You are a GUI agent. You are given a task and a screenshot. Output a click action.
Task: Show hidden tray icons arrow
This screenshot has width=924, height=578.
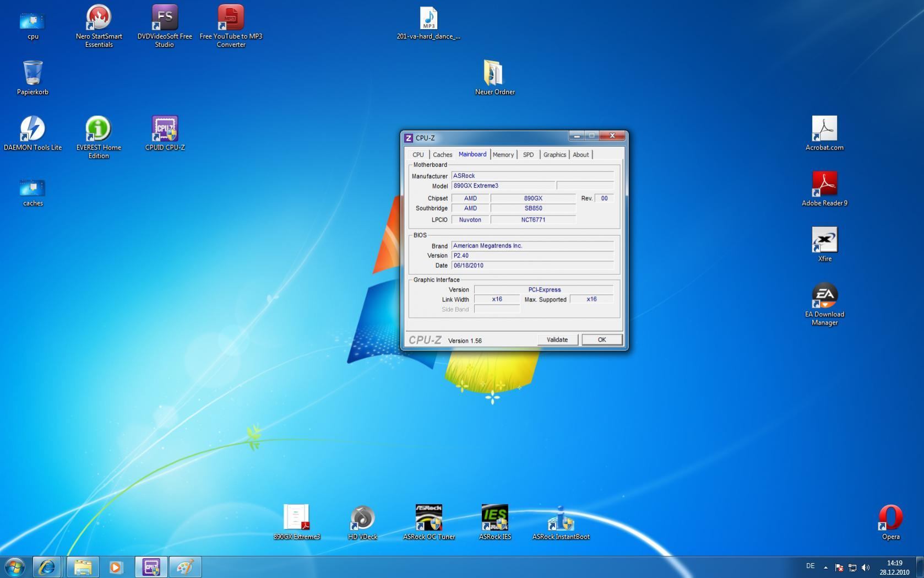click(x=825, y=567)
